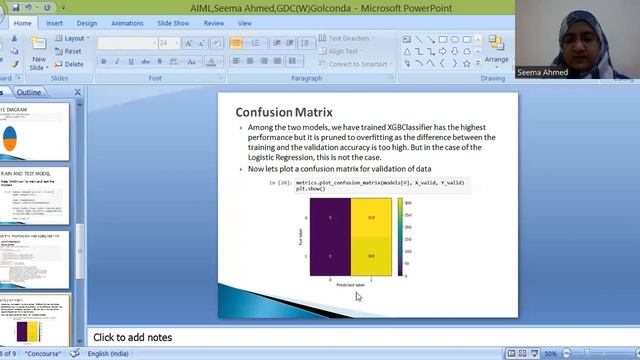
Task: Open Align Text dropdown
Action: coord(340,51)
